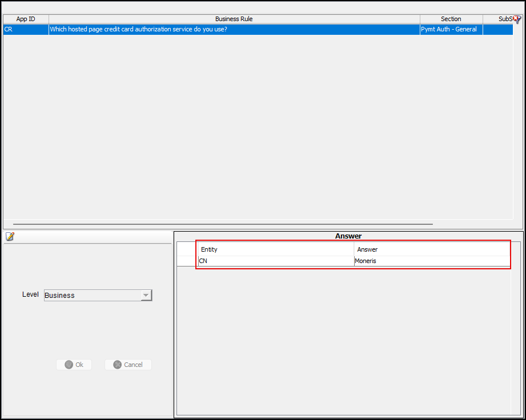Click the horizontal scrollbar under the rules grid
The height and width of the screenshot is (420, 526).
click(x=223, y=224)
